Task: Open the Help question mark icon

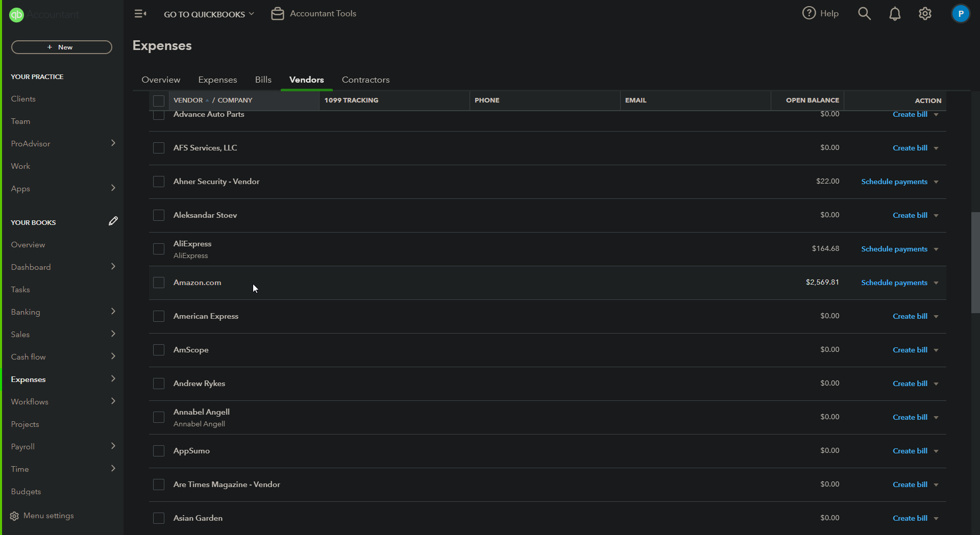Action: 809,13
